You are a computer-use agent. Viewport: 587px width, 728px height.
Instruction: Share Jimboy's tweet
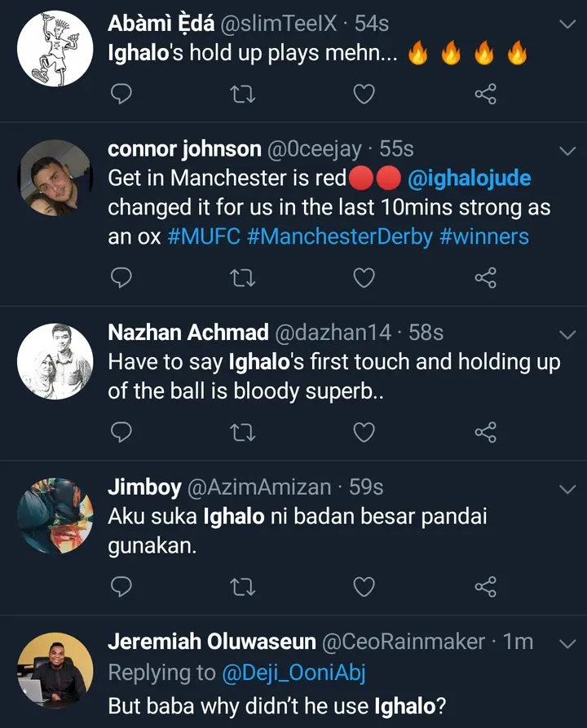click(485, 586)
